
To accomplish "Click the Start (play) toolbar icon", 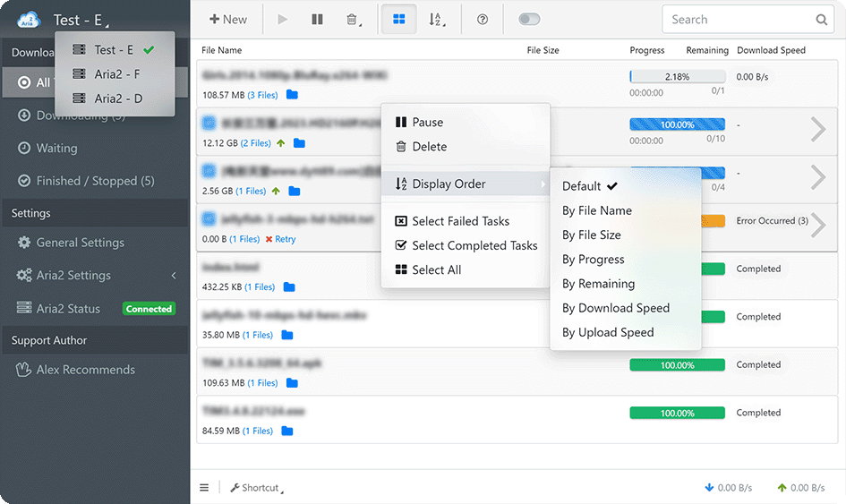I will pos(283,19).
